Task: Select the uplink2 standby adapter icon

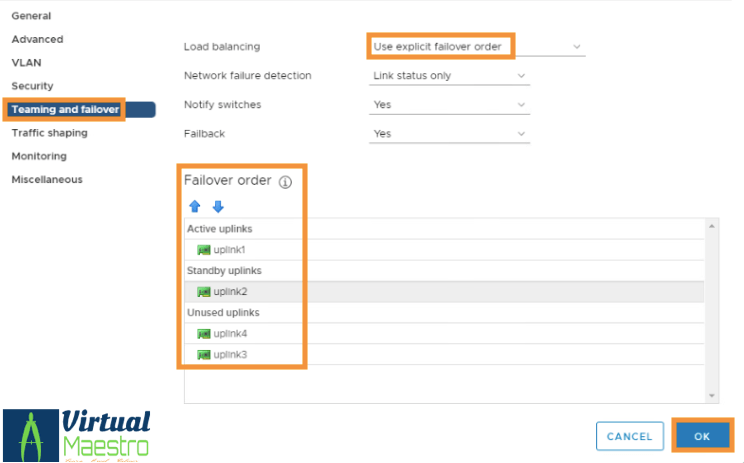Action: (x=204, y=291)
